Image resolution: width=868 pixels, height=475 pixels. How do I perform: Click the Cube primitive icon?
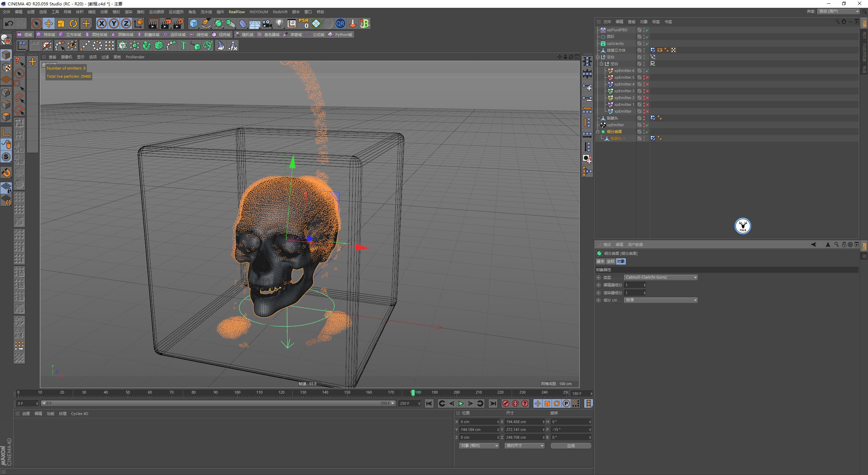(194, 23)
